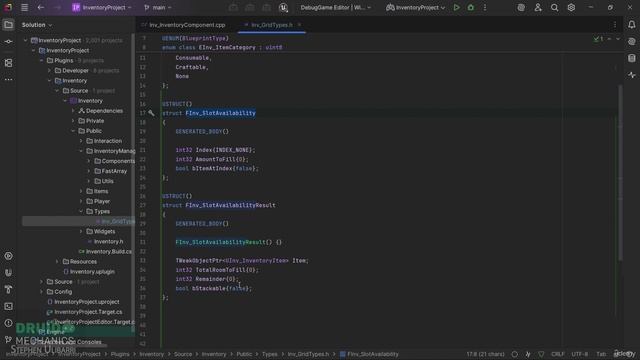Open the AI Assistant icon in title bar
Viewport: 640px width, 360px height.
tap(521, 7)
